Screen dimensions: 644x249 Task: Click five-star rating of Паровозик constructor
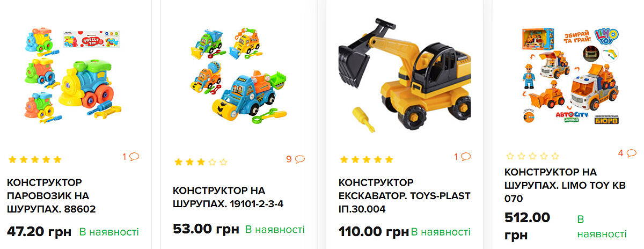pyautogui.click(x=35, y=159)
